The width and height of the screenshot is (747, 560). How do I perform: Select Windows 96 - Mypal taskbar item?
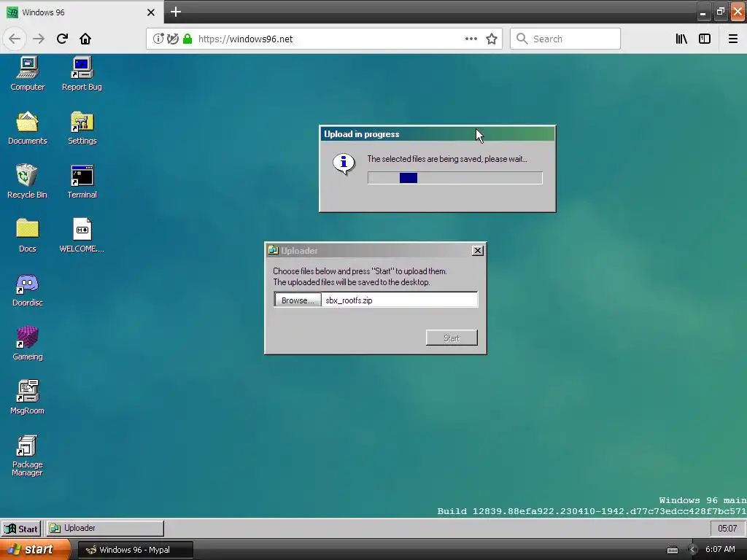[135, 550]
